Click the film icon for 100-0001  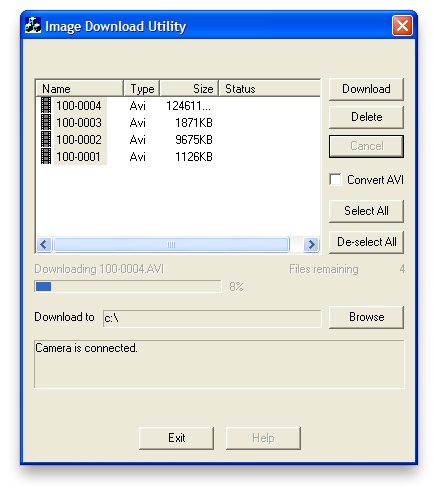point(46,156)
